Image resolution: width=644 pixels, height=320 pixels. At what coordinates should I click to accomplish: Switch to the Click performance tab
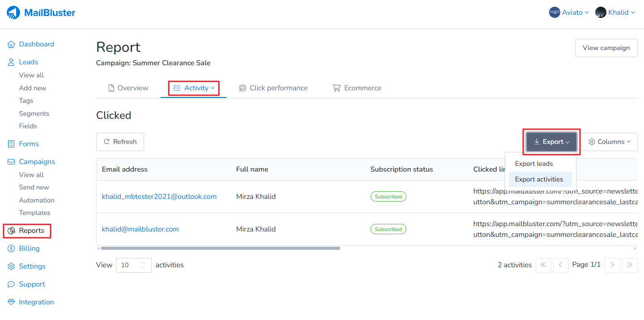pos(273,88)
